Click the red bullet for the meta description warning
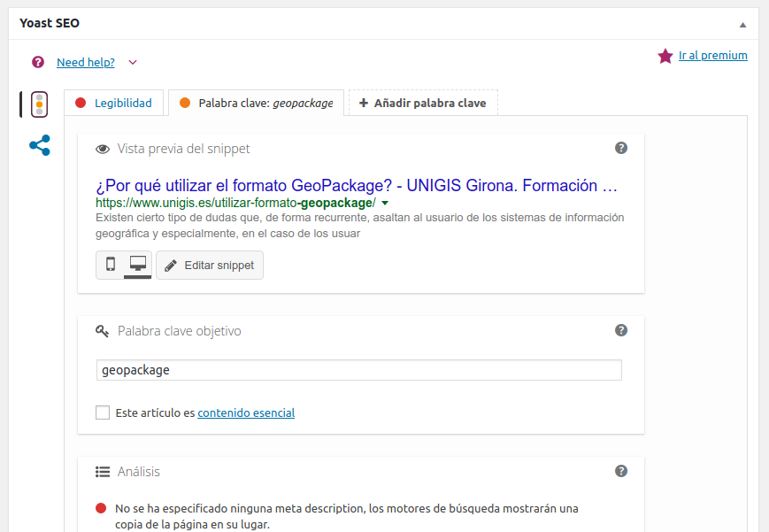 (101, 508)
